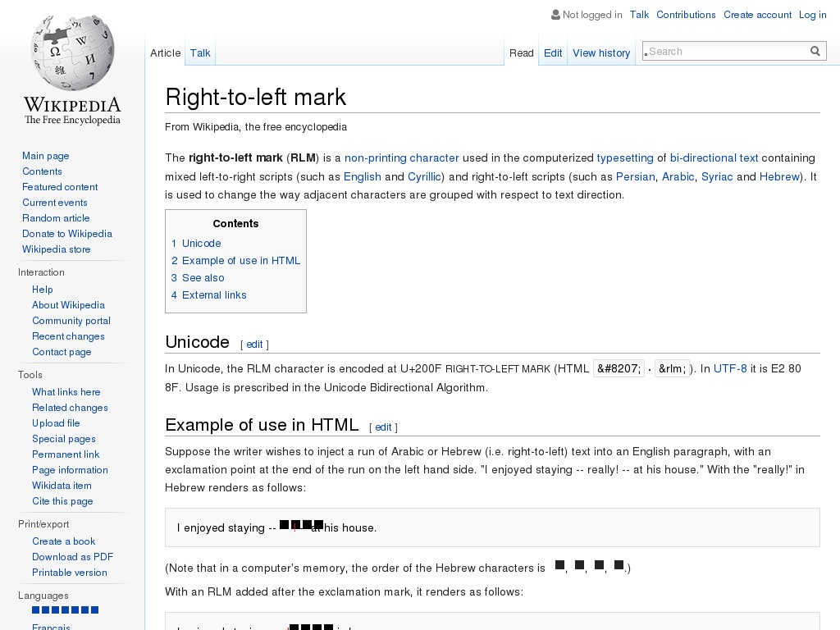Open the View history tab

click(x=601, y=53)
